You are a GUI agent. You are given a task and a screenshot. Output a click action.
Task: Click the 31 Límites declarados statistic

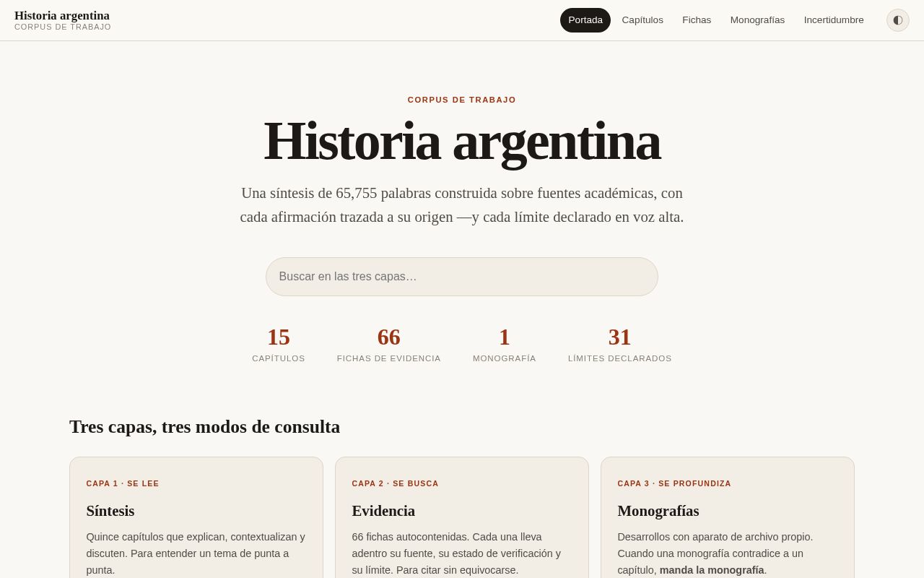620,344
